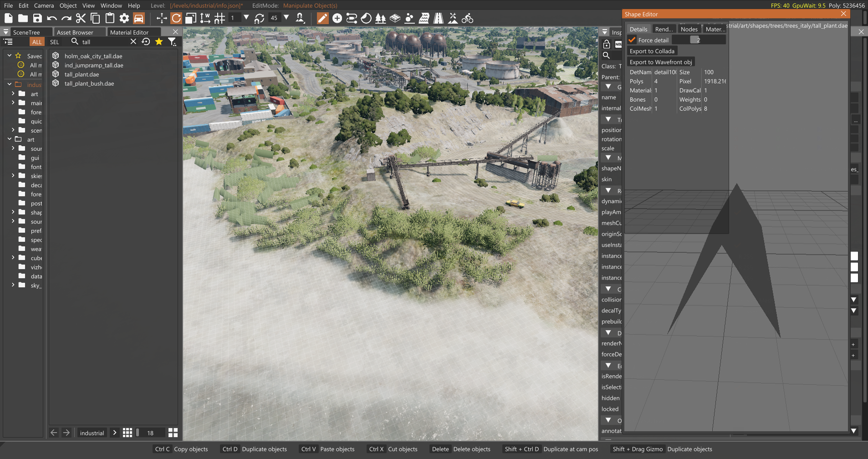Image resolution: width=868 pixels, height=459 pixels.
Task: Click the search history icon
Action: click(146, 41)
